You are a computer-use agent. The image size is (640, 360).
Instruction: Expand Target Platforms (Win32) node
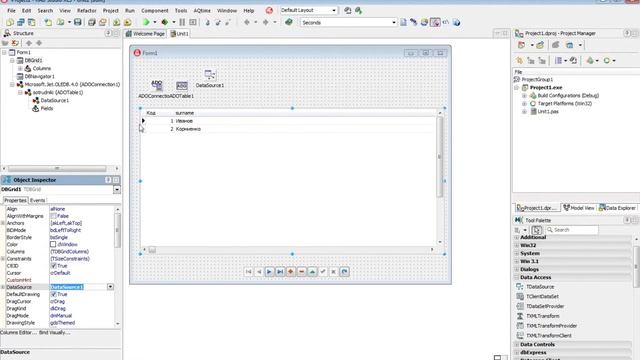pos(524,104)
